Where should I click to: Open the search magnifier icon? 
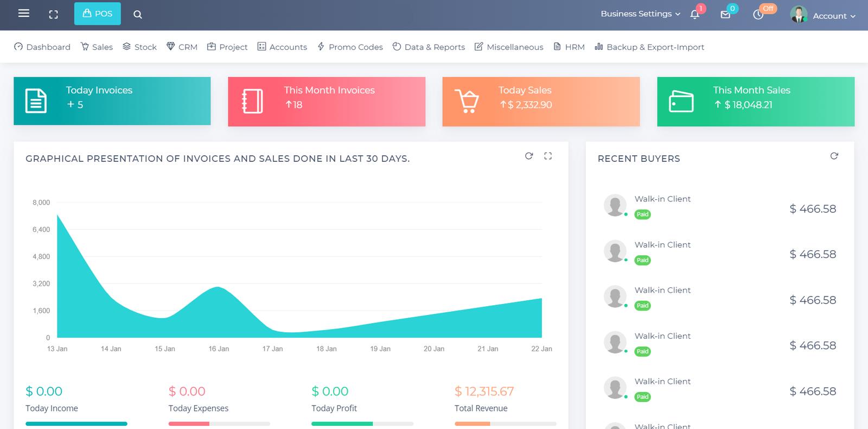point(138,15)
